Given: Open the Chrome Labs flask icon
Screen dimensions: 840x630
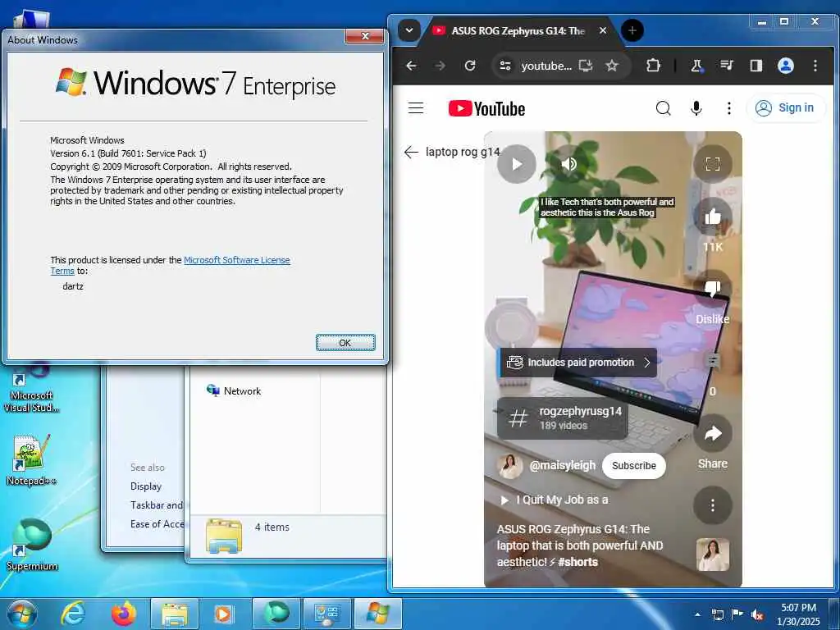Looking at the screenshot, I should click(x=696, y=66).
